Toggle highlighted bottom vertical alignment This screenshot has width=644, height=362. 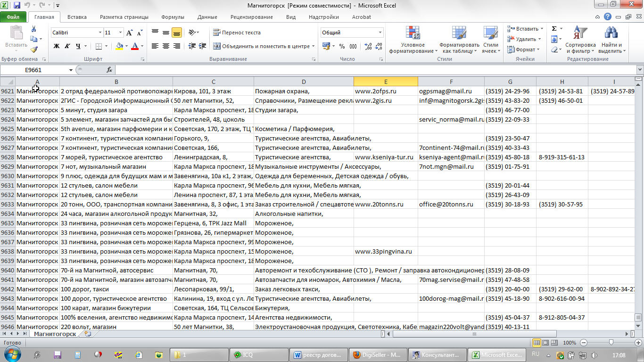[x=177, y=33]
